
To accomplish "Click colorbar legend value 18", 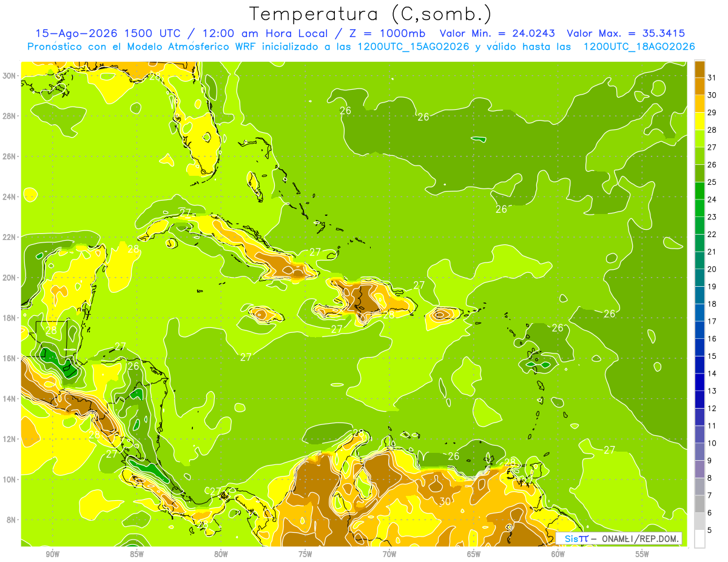I will coord(712,304).
